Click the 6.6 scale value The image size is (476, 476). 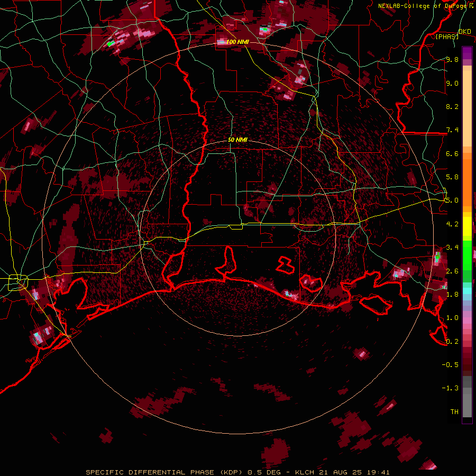(452, 153)
